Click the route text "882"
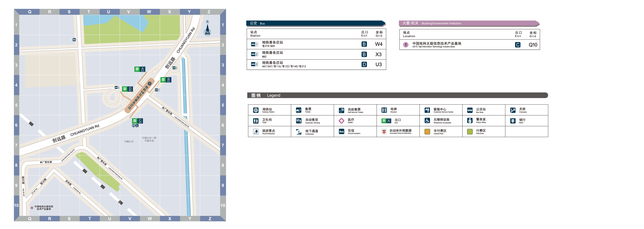Screen dimensions: 644x229 coord(264,57)
